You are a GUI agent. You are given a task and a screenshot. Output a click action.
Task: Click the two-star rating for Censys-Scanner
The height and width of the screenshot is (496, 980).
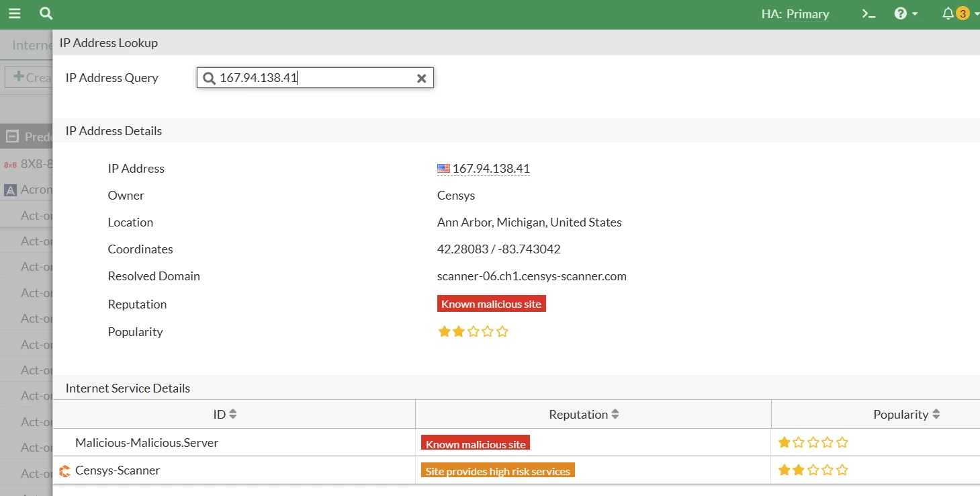pyautogui.click(x=813, y=470)
